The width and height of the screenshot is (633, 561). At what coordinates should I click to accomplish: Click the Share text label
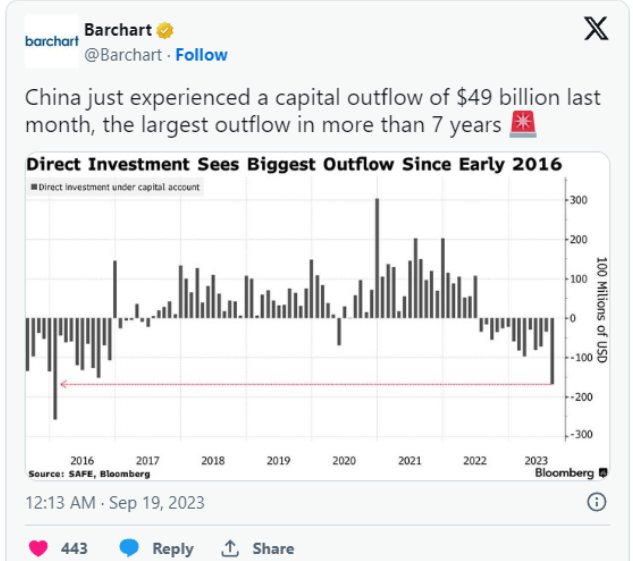coord(273,548)
